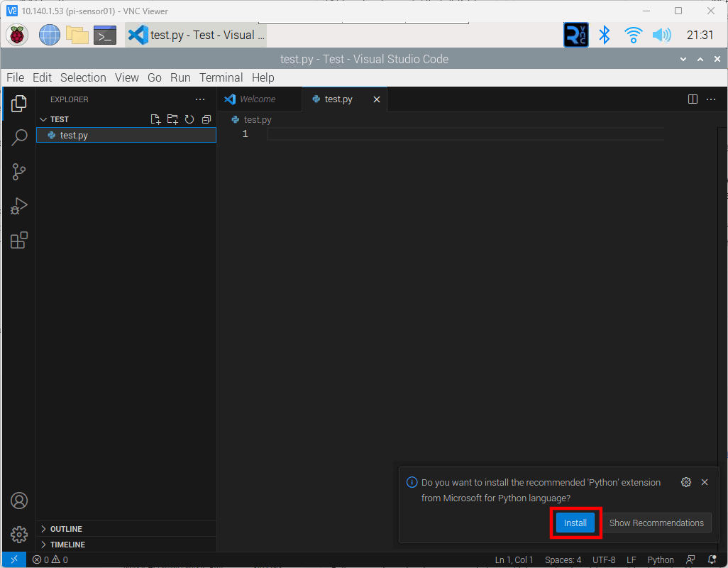The image size is (728, 568).
Task: Open the VS Code window menu arrow
Action: click(x=683, y=59)
